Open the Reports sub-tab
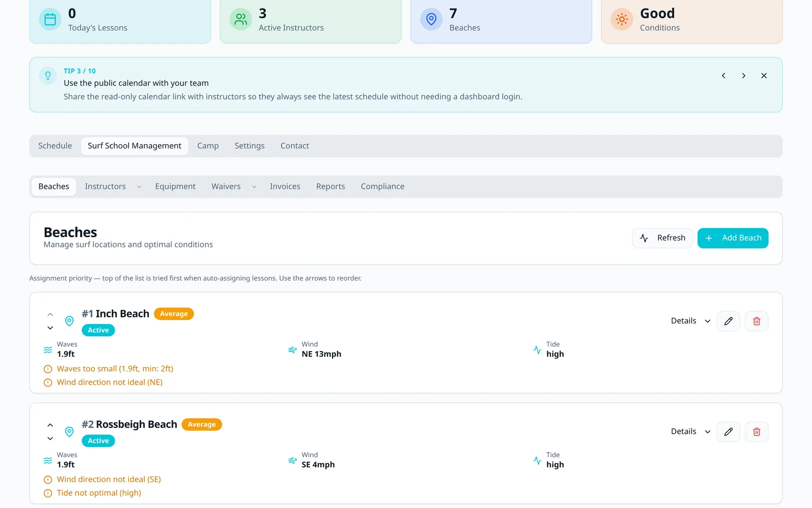Image resolution: width=812 pixels, height=508 pixels. [x=330, y=186]
